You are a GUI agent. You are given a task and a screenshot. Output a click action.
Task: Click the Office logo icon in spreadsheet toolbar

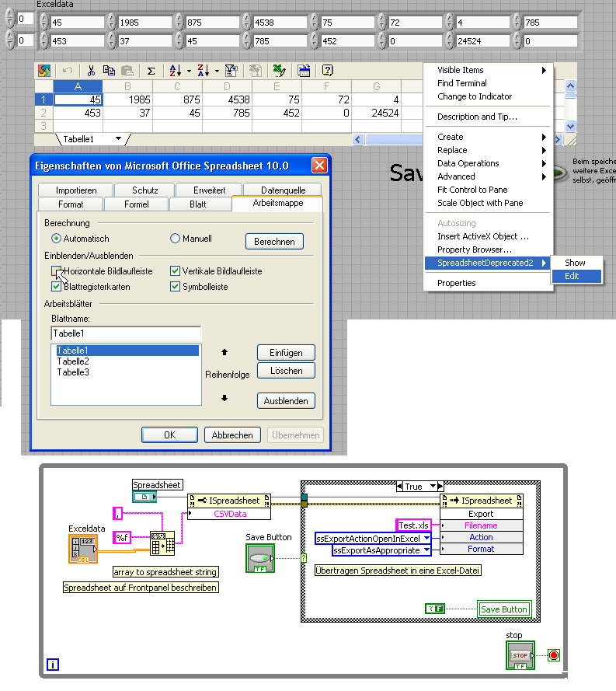pos(44,71)
